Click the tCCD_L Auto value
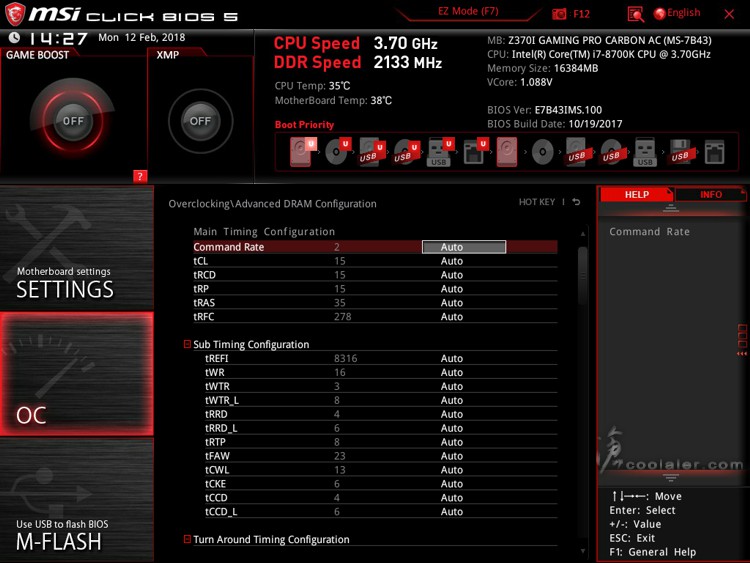The height and width of the screenshot is (563, 750). click(x=452, y=511)
